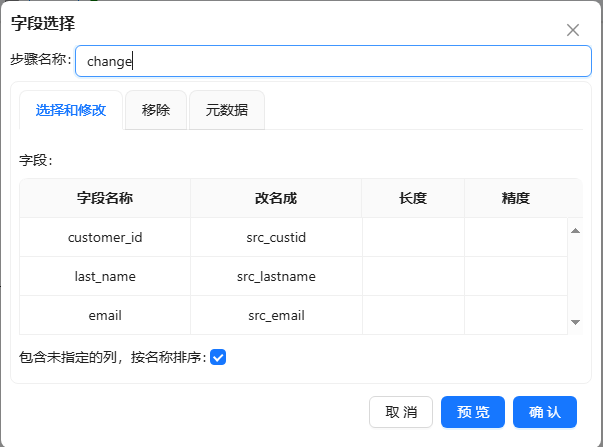The image size is (603, 447).
Task: Click the 长度 column header
Action: coord(413,198)
